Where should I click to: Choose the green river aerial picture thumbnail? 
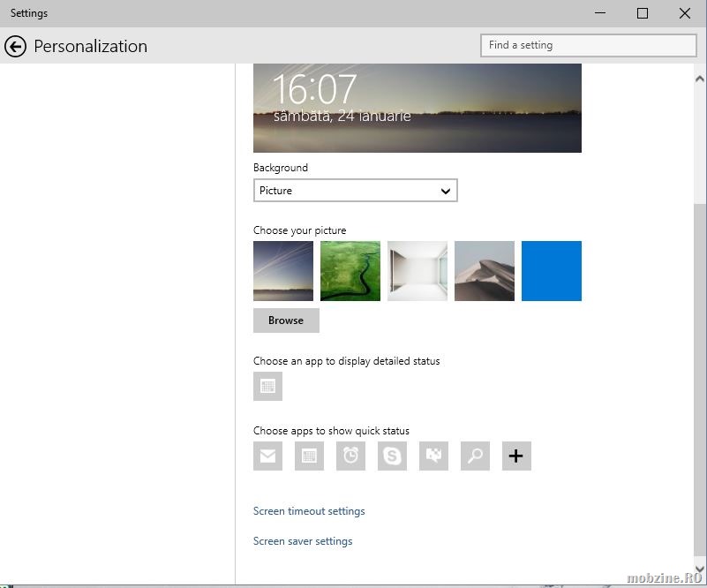[350, 271]
